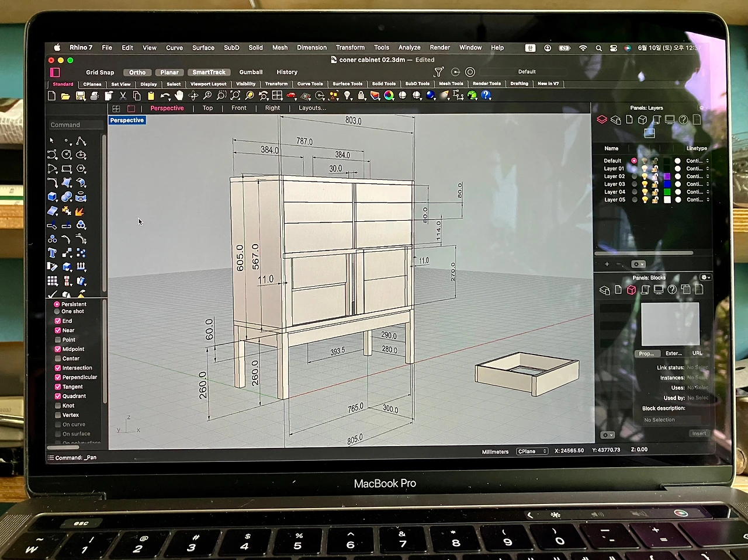Click the selection filter funnel icon
Viewport: 748px width, 560px height.
click(x=439, y=72)
